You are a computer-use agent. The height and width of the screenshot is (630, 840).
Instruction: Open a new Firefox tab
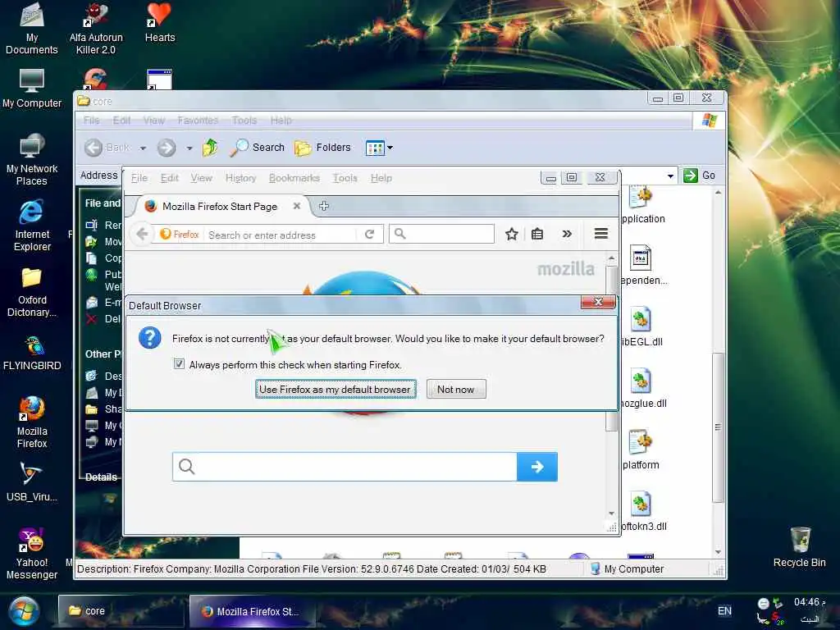pos(323,206)
